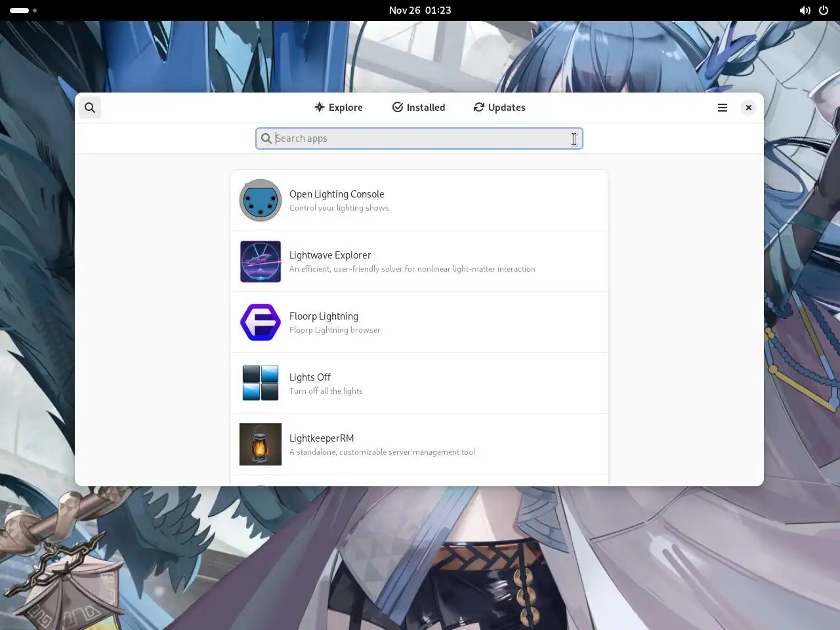Open the power menu icon in top bar
This screenshot has height=630, width=840.
824,10
